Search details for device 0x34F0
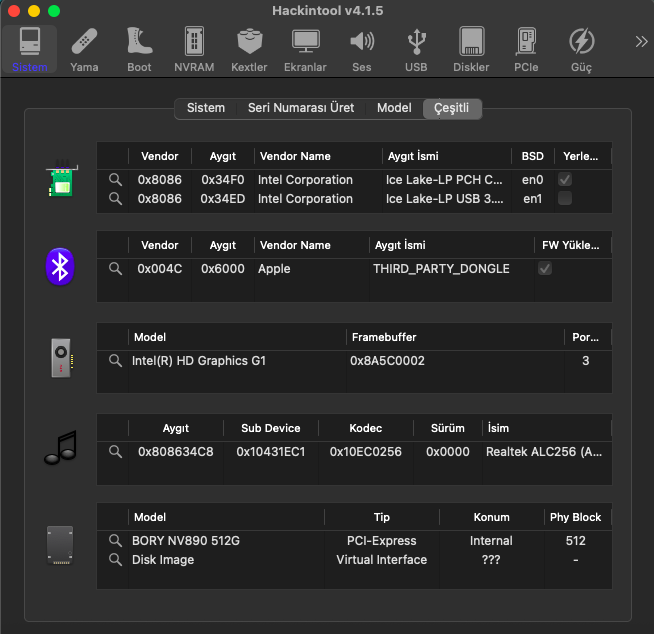This screenshot has width=654, height=634. (116, 180)
